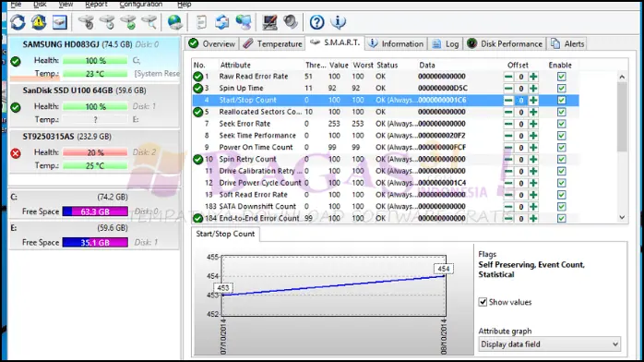Viewport: 644px width, 362px height.
Task: Click the E: free space bar
Action: tap(95, 243)
